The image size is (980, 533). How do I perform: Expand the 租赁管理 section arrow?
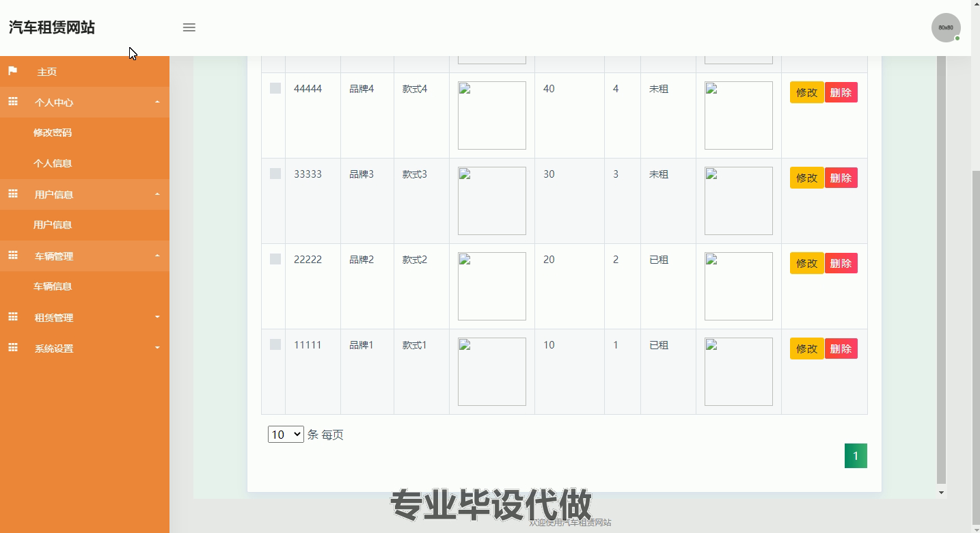tap(157, 317)
